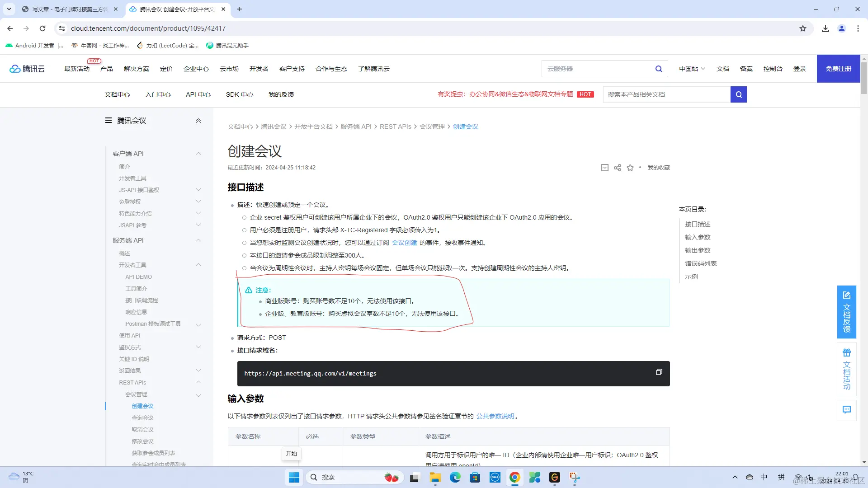
Task: Click the share icon near the title
Action: (618, 168)
